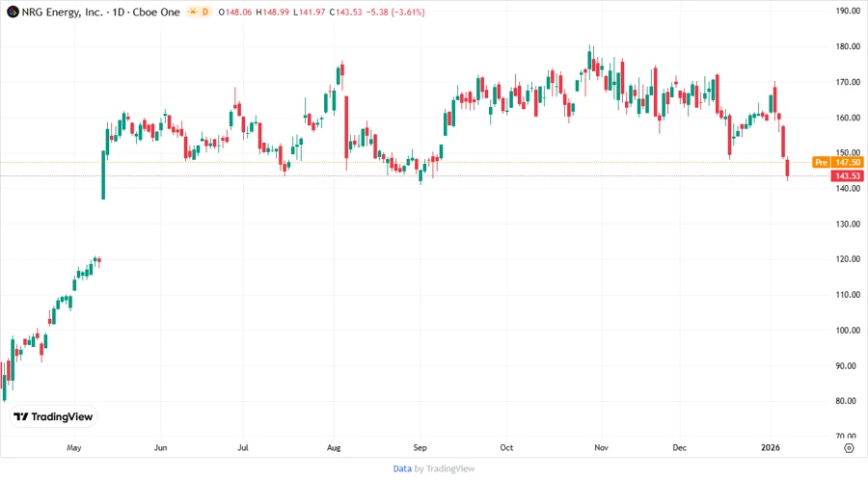Click the 160.00 price axis label
This screenshot has height=480, width=868.
click(x=848, y=118)
